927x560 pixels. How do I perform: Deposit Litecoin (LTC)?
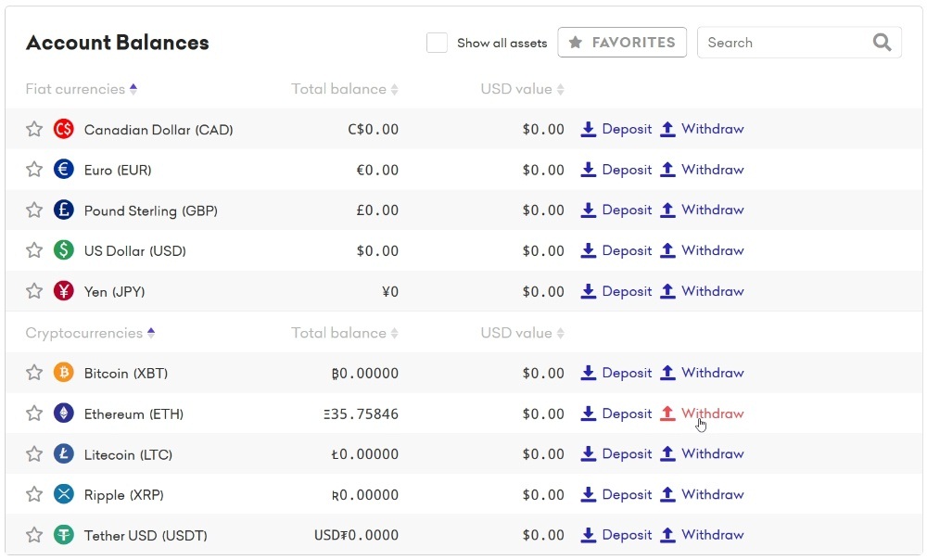coord(616,454)
